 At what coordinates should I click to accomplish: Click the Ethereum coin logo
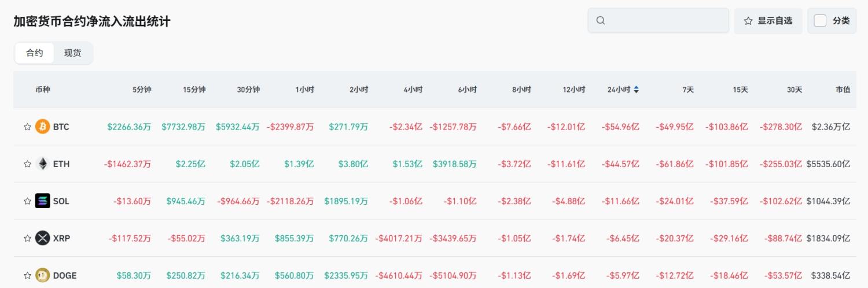(x=43, y=164)
